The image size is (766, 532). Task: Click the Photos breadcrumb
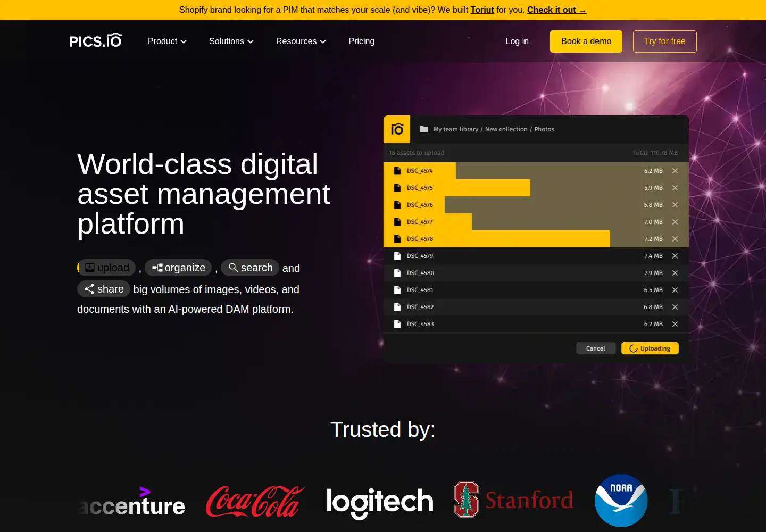tap(544, 129)
